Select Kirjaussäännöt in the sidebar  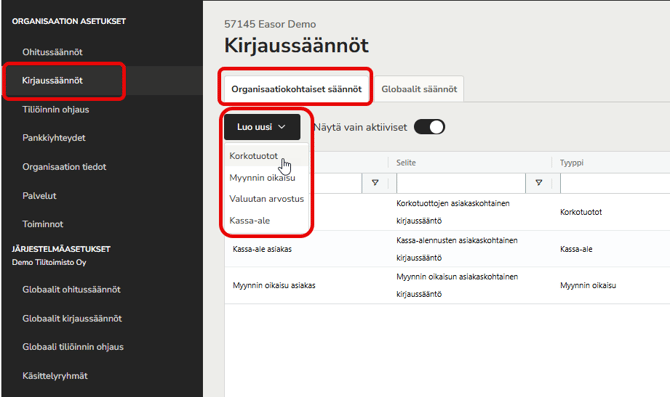click(52, 80)
